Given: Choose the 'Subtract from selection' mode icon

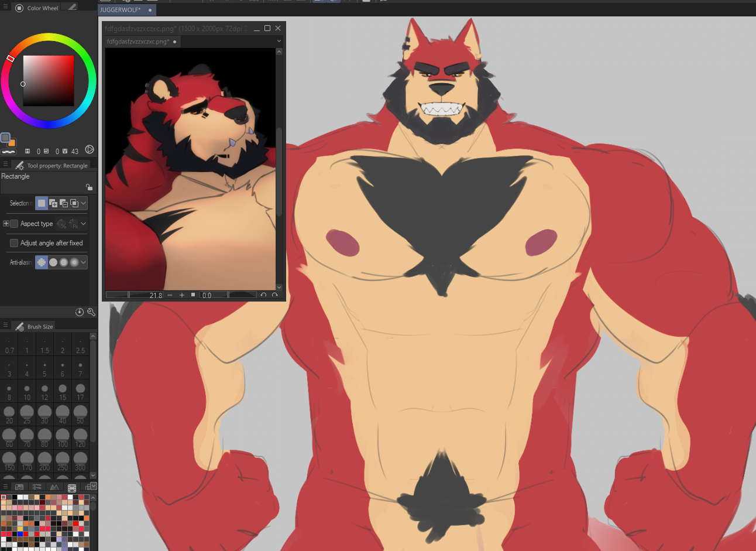Looking at the screenshot, I should coord(64,203).
